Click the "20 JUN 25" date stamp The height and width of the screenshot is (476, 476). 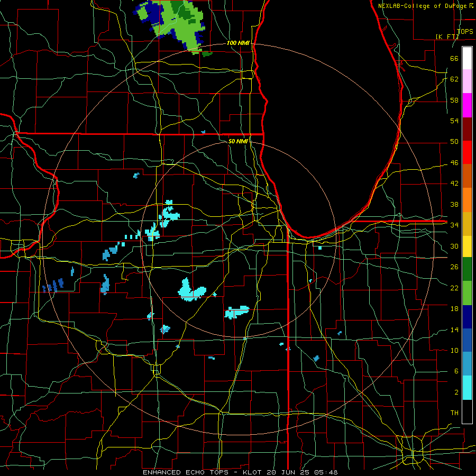point(289,472)
